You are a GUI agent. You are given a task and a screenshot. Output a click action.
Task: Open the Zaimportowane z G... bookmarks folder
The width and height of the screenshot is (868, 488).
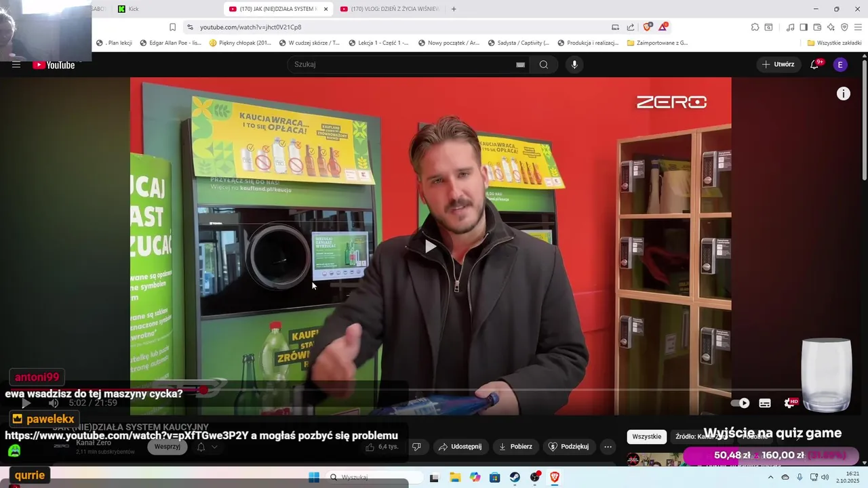[657, 43]
